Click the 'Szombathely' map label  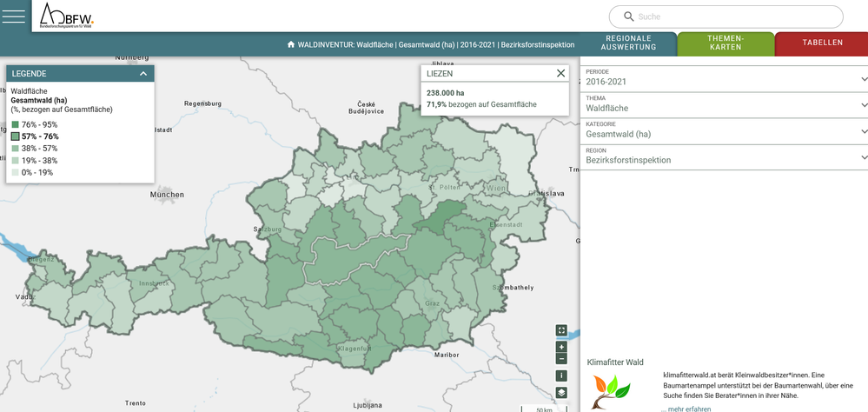[x=515, y=288]
